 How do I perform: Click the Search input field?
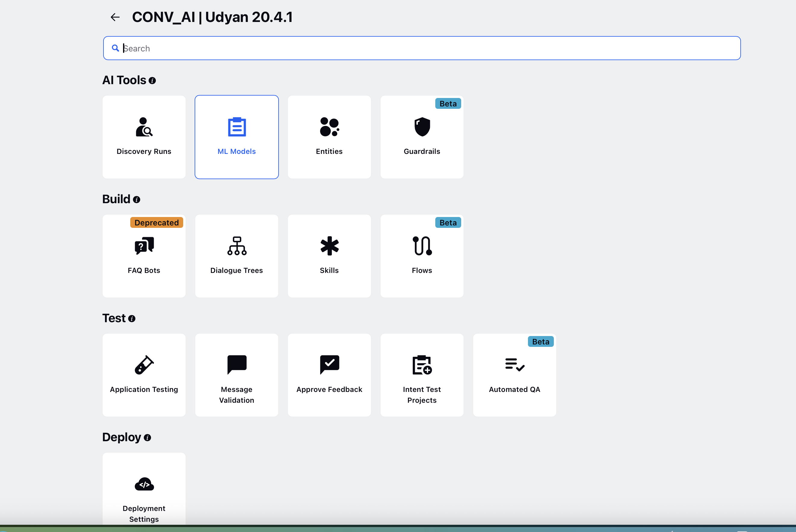[x=422, y=48]
